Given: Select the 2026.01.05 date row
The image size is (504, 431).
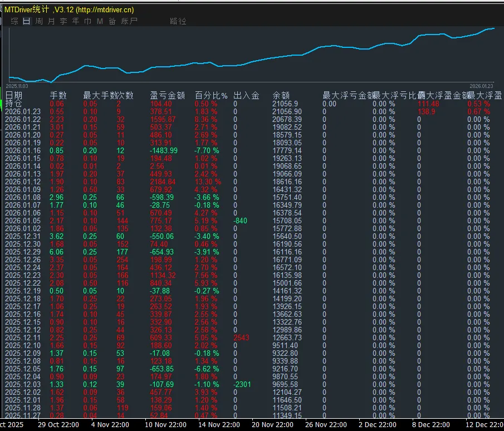Looking at the screenshot, I should coord(23,221).
